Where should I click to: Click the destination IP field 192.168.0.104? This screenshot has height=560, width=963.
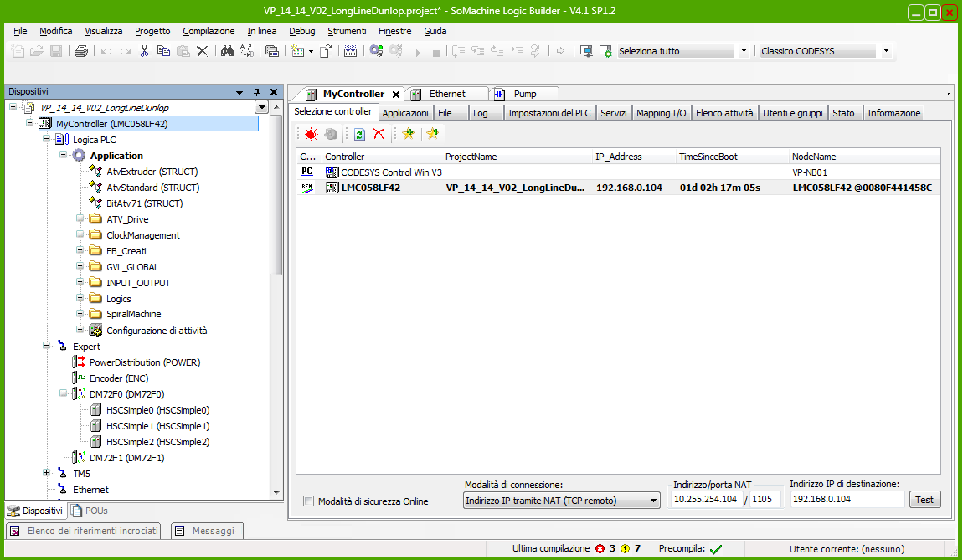(847, 499)
